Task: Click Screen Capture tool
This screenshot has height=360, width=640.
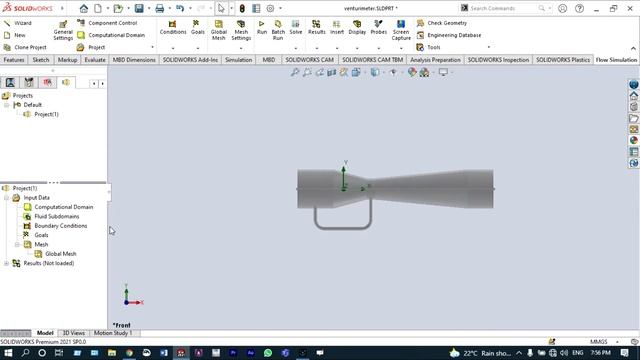Action: [401, 30]
